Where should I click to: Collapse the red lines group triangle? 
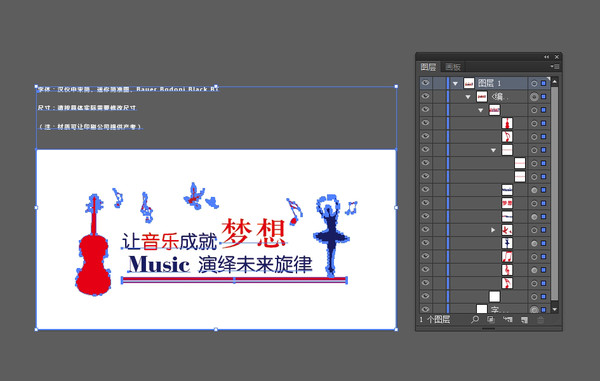[x=494, y=150]
